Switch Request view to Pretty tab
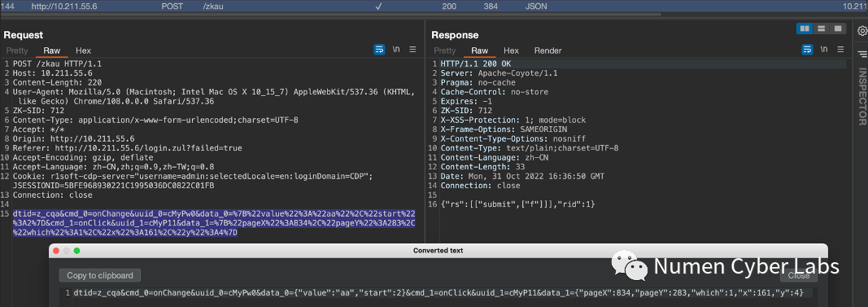The image size is (868, 307). [x=16, y=50]
